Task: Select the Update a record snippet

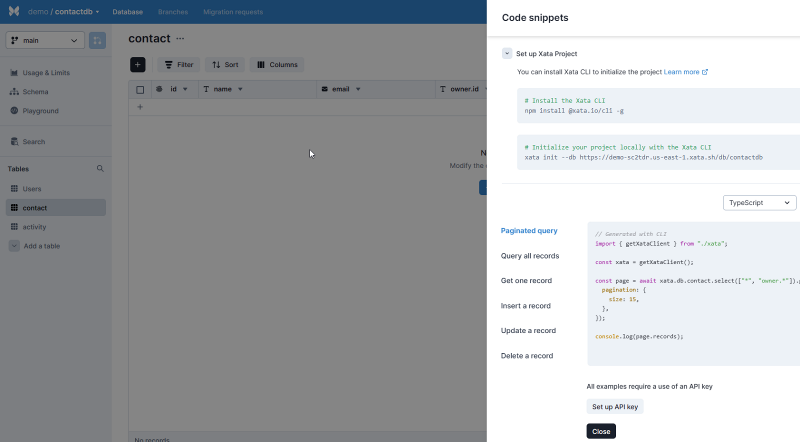Action: (528, 331)
